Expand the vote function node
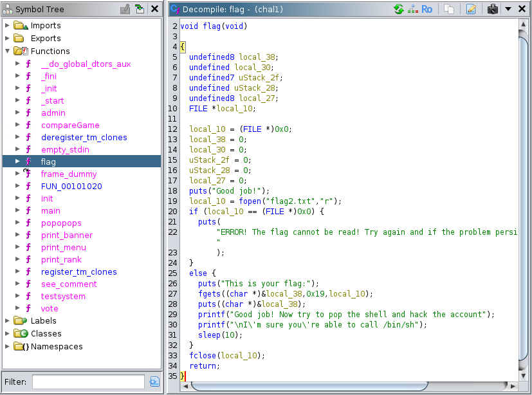 click(x=17, y=308)
